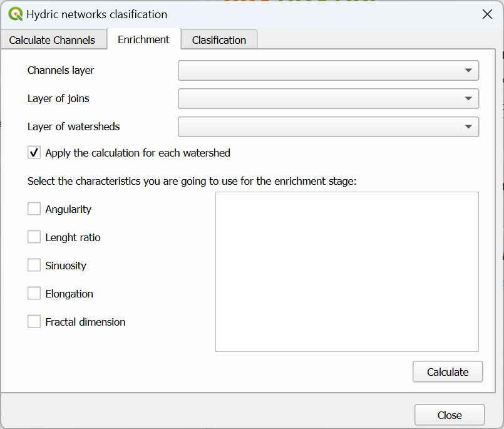Toggle the Fractal dimension checkbox
The height and width of the screenshot is (429, 504).
click(x=34, y=322)
